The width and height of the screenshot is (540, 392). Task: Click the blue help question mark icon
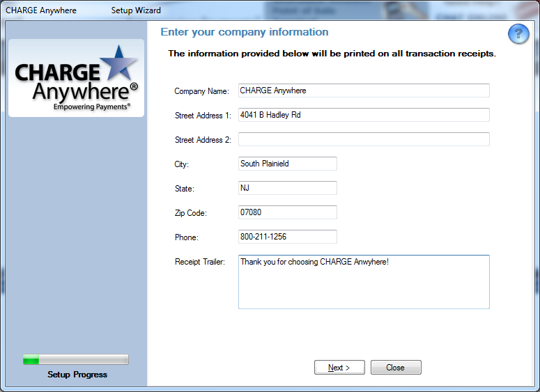point(518,34)
